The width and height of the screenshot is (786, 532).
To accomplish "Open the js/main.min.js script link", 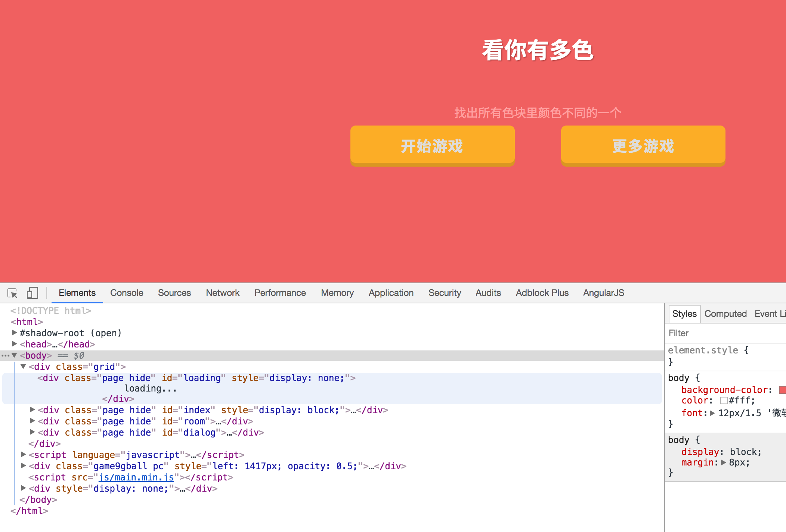I will pyautogui.click(x=136, y=477).
